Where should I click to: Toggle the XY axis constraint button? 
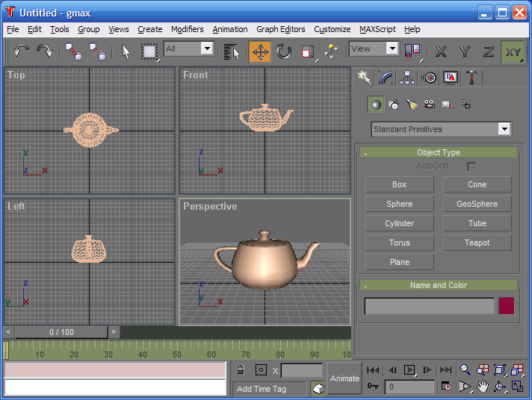click(513, 51)
